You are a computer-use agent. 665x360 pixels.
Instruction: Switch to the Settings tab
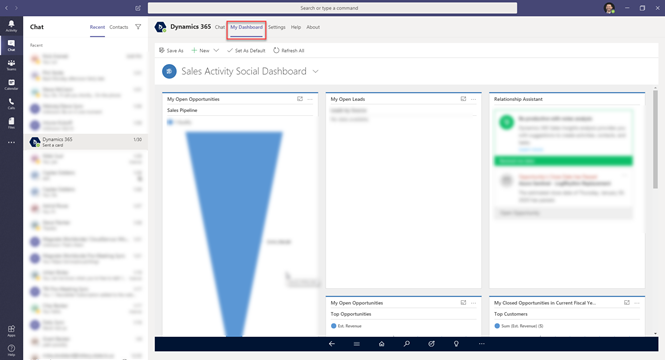(277, 27)
